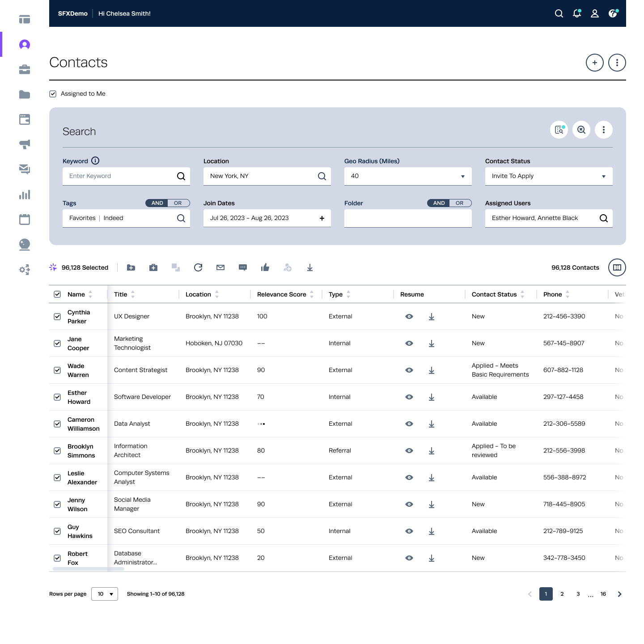The width and height of the screenshot is (644, 644).
Task: Open the Rows per page dropdown
Action: tap(105, 594)
